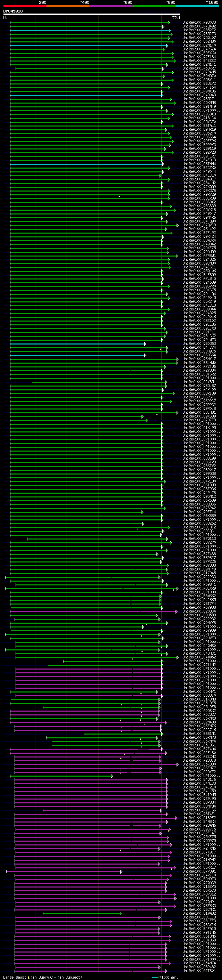Click the green alignment bar for A2Y851
Viewport: 222px width, 980px height.
click(x=100, y=382)
